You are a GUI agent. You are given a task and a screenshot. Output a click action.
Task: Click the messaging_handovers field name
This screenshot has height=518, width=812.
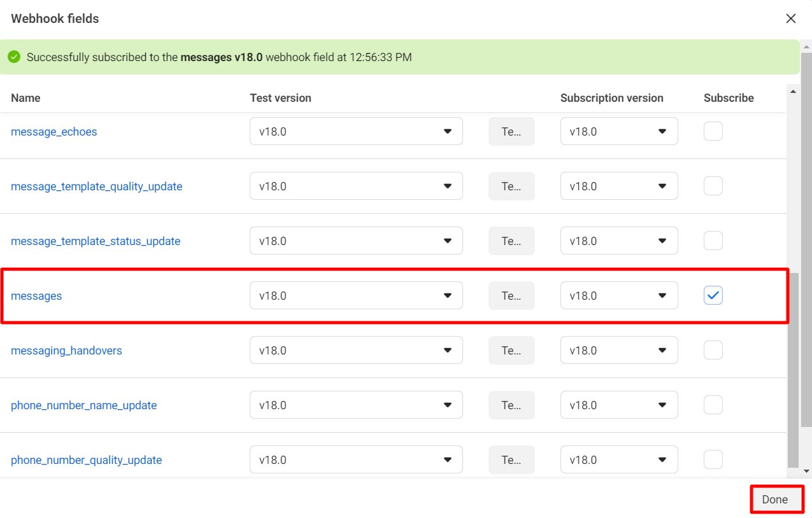pos(66,351)
